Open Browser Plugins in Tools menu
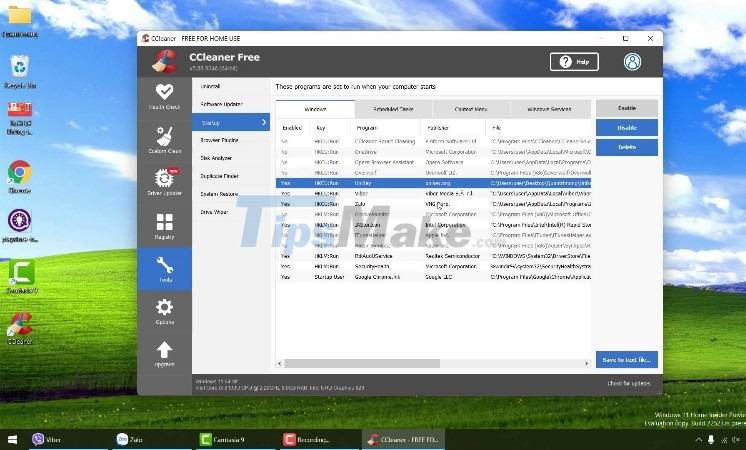 [231, 140]
